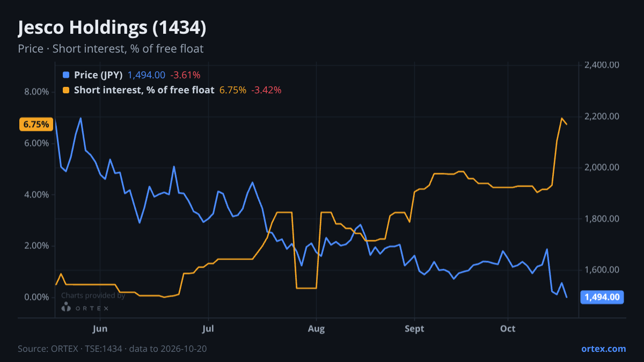Click the orange Short interest legend swatch

[66, 90]
